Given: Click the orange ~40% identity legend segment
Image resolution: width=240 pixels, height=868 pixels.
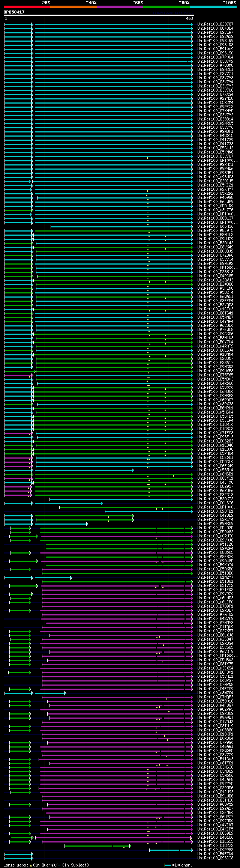Looking at the screenshot, I should click(73, 7).
